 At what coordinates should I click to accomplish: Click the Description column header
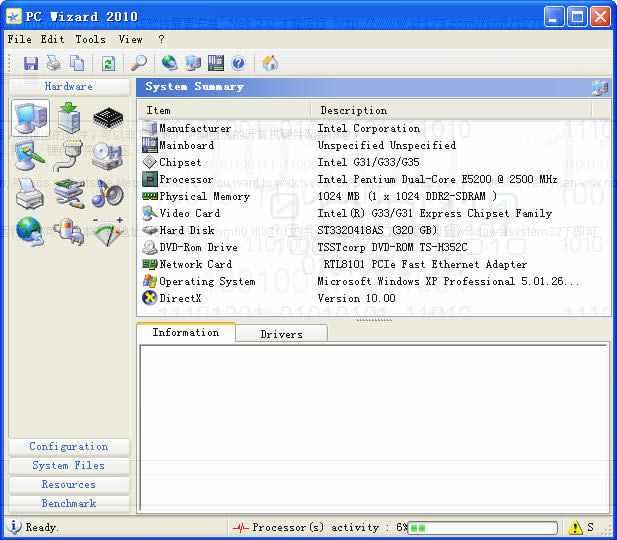[x=451, y=111]
